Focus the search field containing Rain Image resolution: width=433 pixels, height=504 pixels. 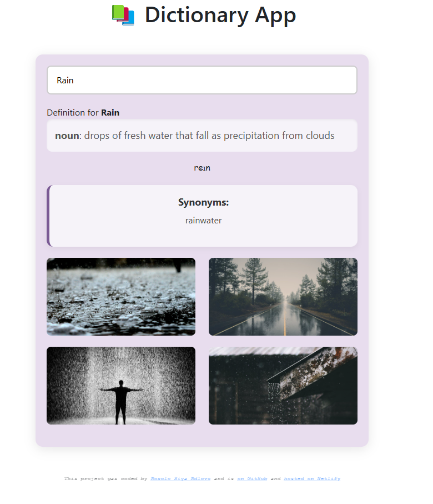point(202,80)
